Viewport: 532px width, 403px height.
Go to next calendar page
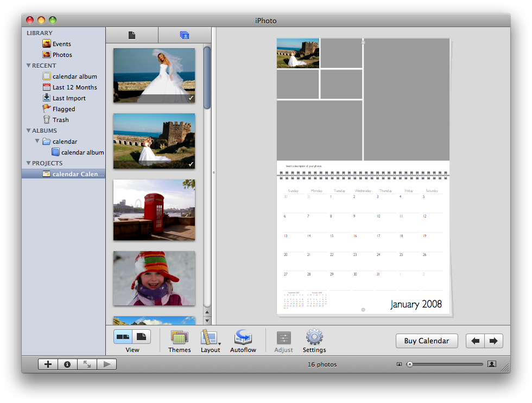coord(493,341)
